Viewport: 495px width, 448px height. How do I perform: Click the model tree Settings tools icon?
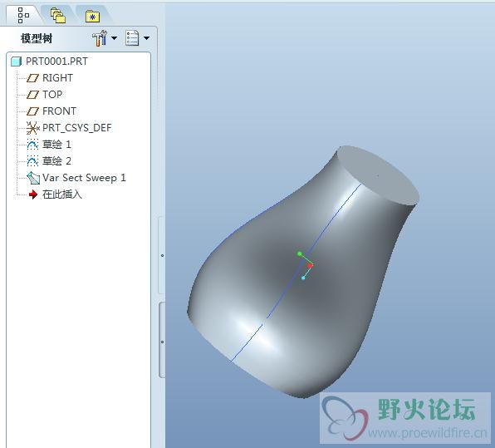tap(100, 38)
